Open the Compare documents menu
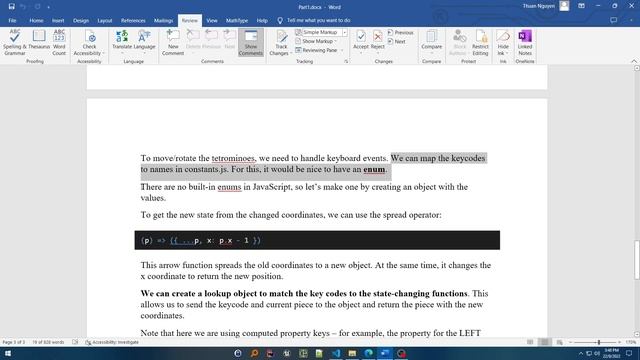The width and height of the screenshot is (640, 360). coord(431,42)
